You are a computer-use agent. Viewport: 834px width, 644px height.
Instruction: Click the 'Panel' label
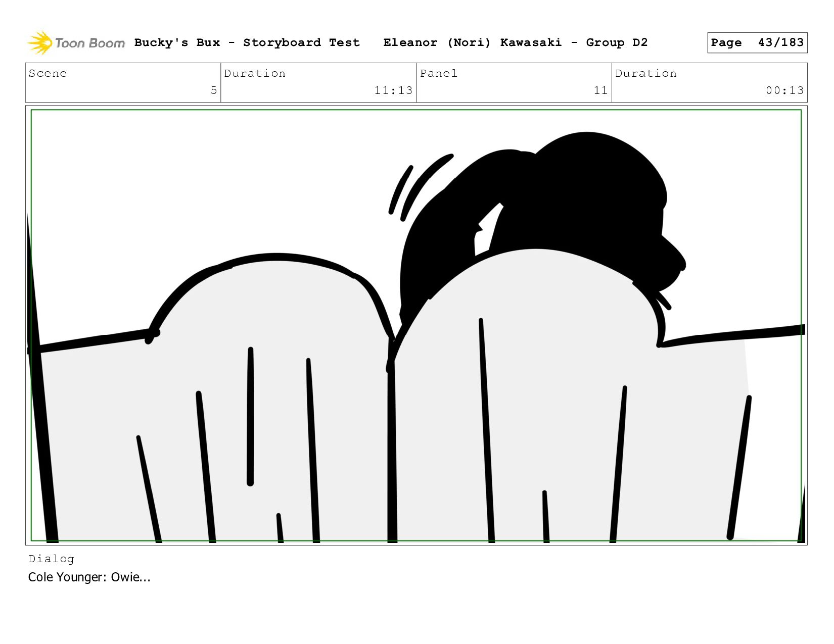pyautogui.click(x=439, y=73)
